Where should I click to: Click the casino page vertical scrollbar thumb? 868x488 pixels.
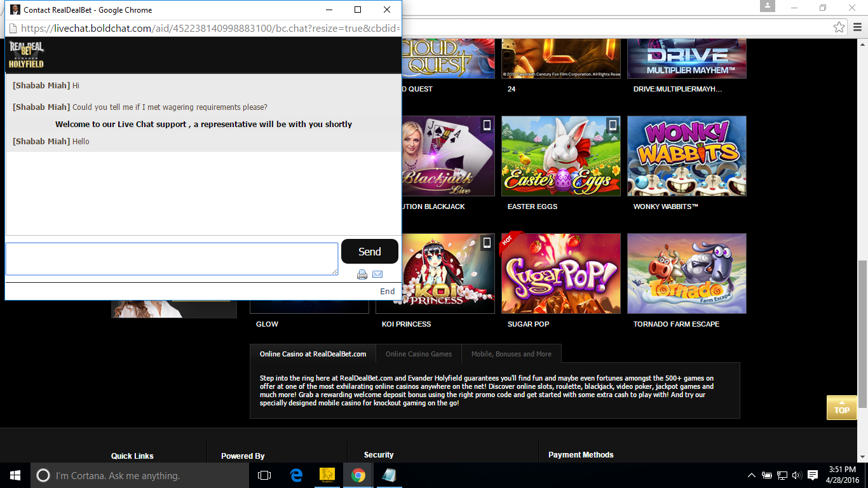862,334
